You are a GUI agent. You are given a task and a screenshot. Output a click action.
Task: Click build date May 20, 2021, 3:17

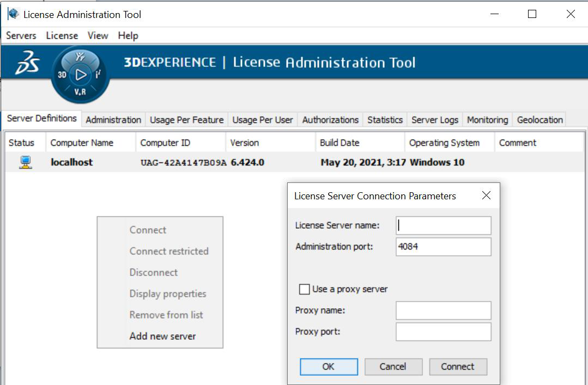click(363, 162)
